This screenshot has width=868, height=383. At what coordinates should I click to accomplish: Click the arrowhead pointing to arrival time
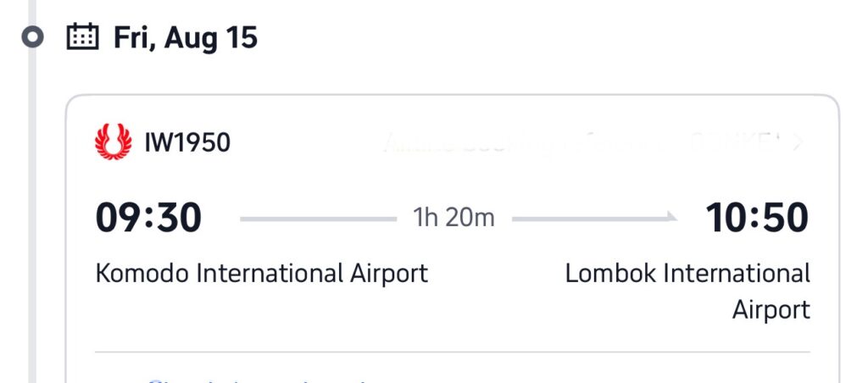coord(671,216)
